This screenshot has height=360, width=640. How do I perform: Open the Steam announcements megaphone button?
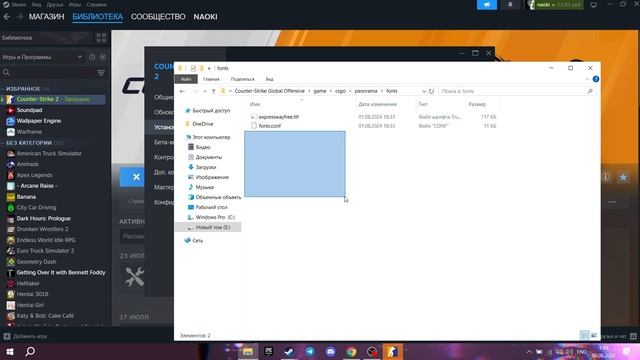pyautogui.click(x=487, y=4)
